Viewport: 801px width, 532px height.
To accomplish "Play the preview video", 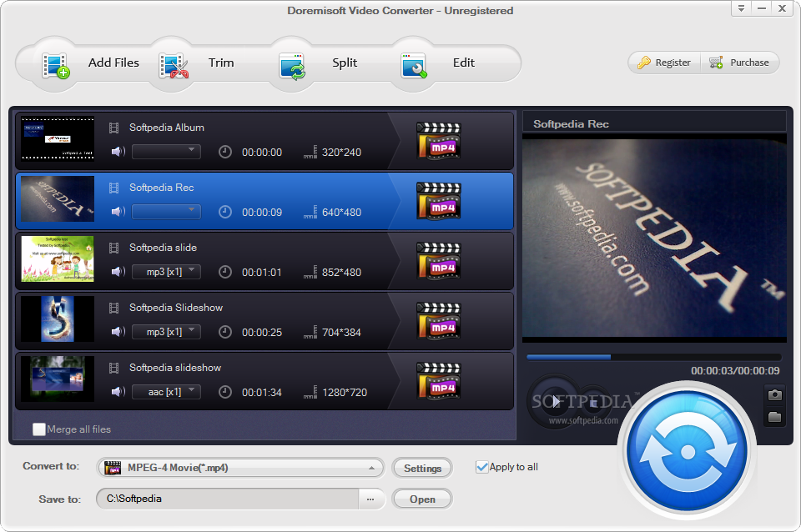I will click(555, 402).
